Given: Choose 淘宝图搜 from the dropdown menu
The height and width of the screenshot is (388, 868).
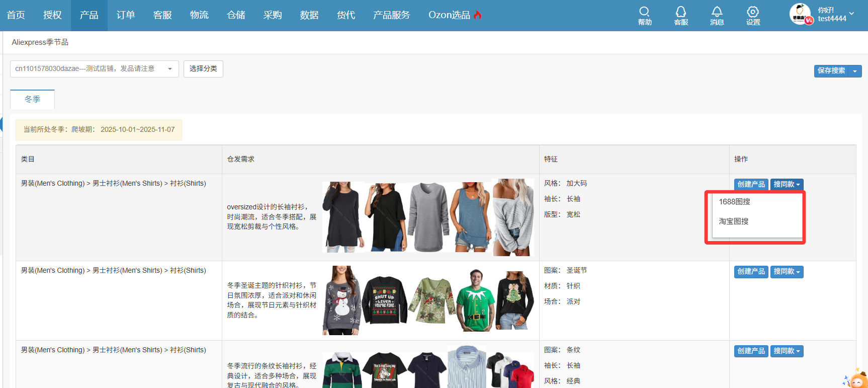Looking at the screenshot, I should click(734, 221).
